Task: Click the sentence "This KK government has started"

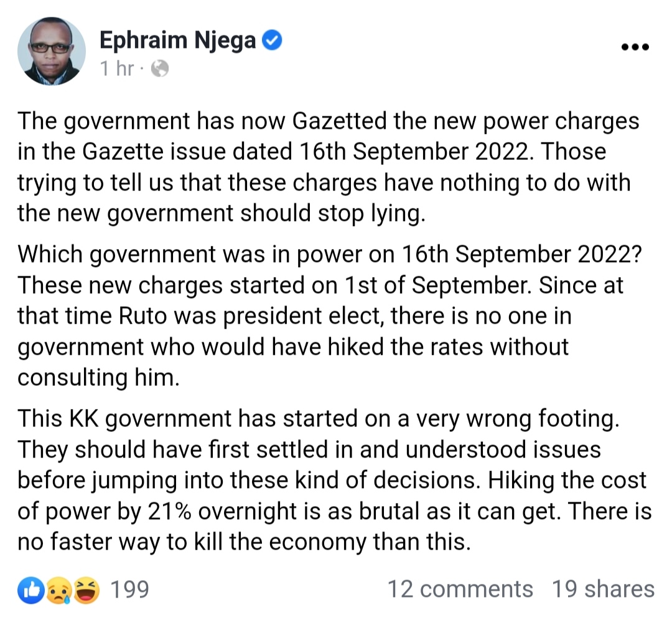Action: tap(317, 419)
